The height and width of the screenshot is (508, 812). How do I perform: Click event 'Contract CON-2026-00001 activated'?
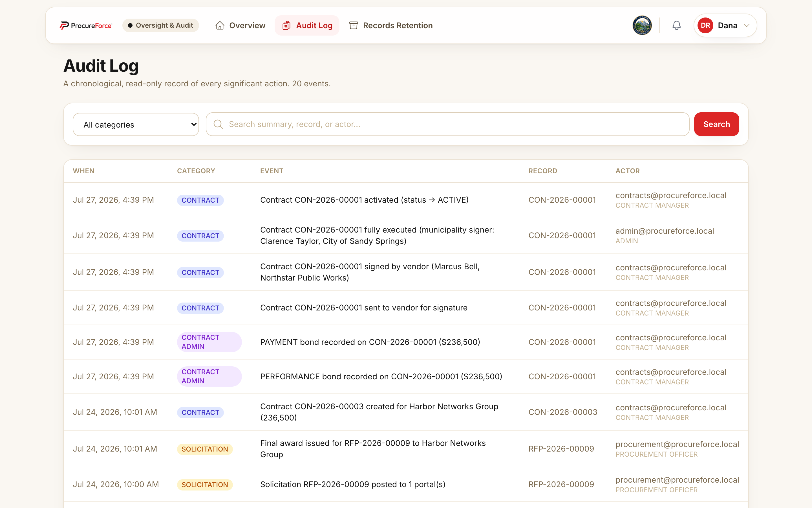click(364, 200)
